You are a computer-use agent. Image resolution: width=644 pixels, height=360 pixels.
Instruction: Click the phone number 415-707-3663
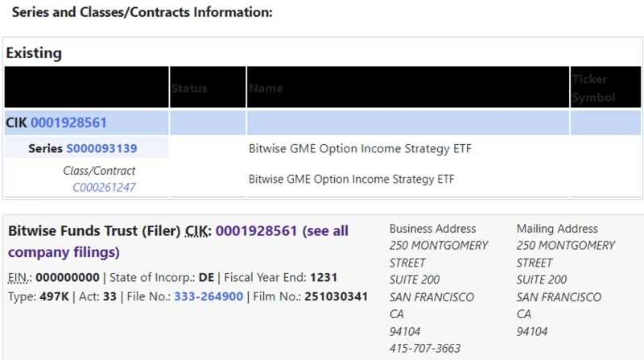click(425, 348)
